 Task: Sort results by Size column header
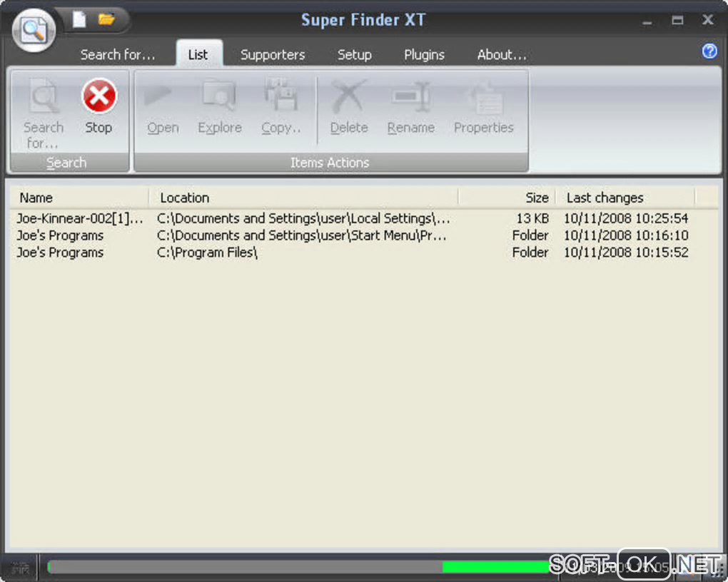pyautogui.click(x=507, y=198)
